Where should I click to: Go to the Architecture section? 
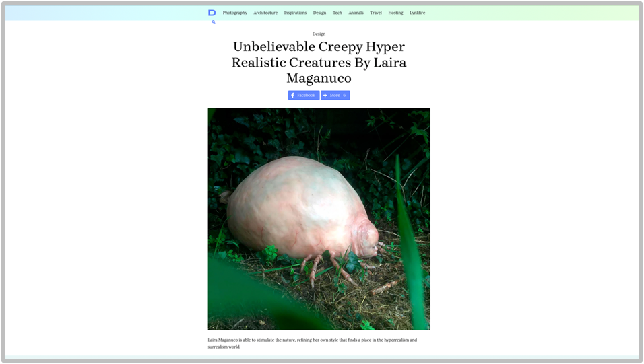pos(265,13)
